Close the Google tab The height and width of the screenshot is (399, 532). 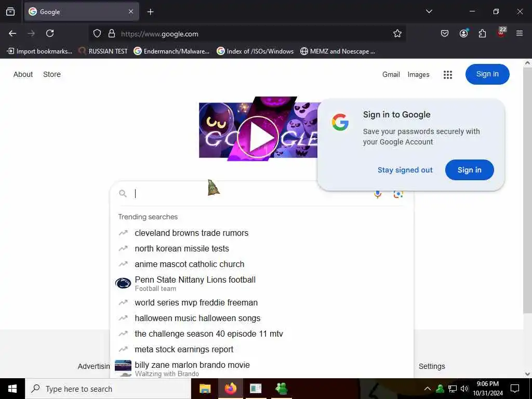131,11
